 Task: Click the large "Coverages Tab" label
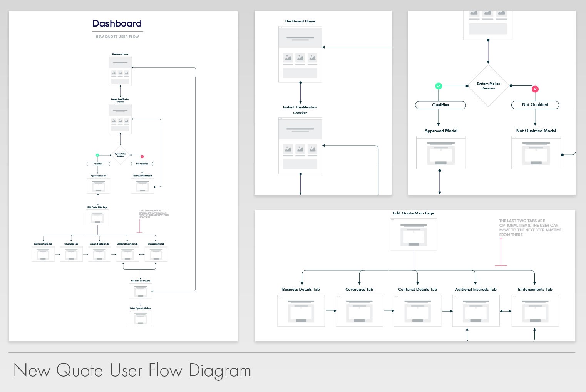359,289
